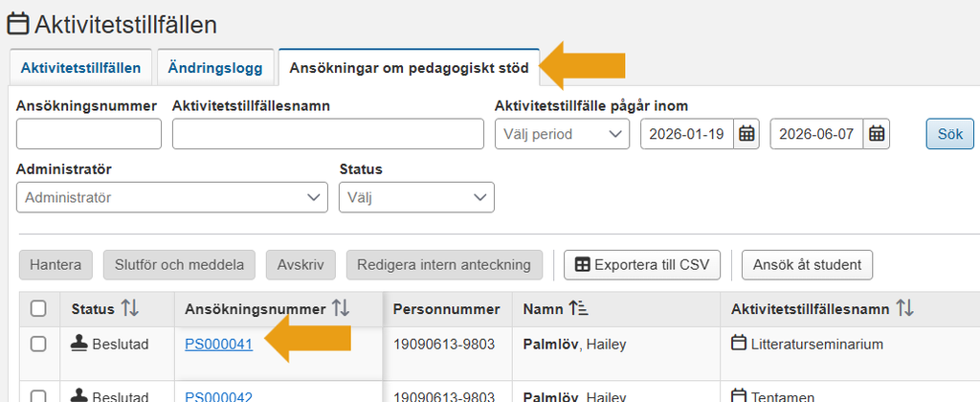Image resolution: width=980 pixels, height=402 pixels.
Task: Export the list with Exportera till CSV
Action: (x=642, y=264)
